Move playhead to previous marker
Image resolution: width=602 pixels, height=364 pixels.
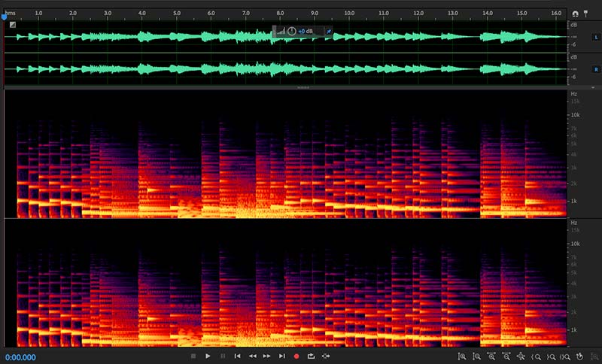click(237, 356)
